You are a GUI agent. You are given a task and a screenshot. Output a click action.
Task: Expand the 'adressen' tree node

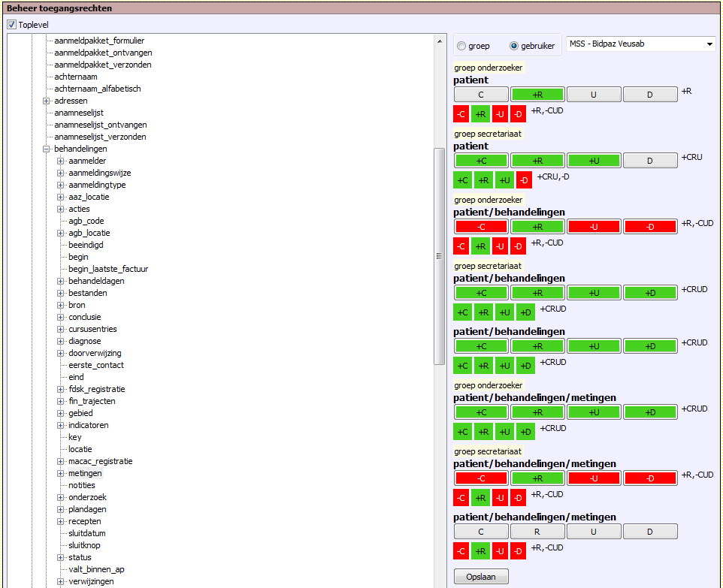(x=47, y=101)
